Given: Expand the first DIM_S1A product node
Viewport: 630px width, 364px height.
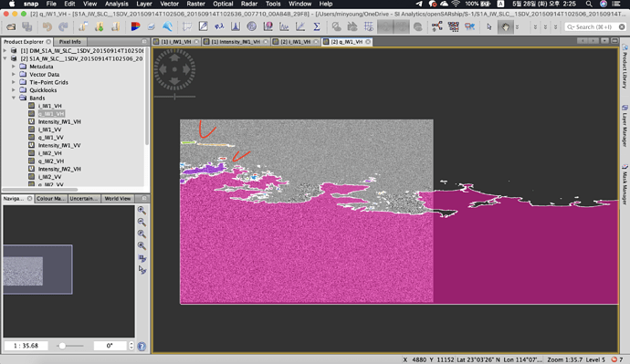Looking at the screenshot, I should click(x=5, y=51).
